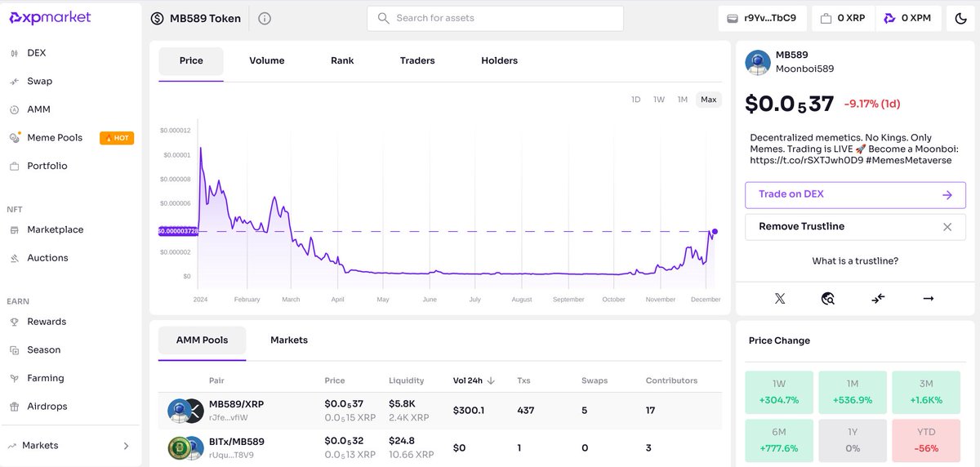
Task: Click the BITx/MB589 pair icon
Action: click(x=185, y=448)
